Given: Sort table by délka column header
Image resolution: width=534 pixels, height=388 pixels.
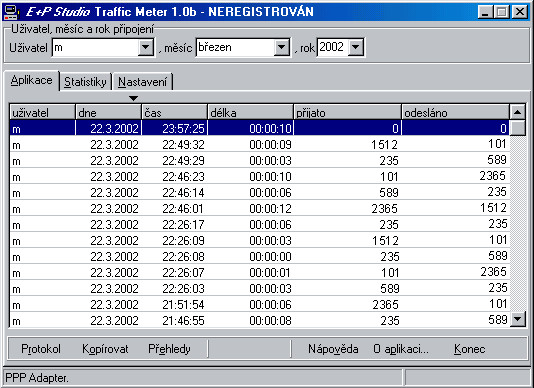Looking at the screenshot, I should 250,112.
